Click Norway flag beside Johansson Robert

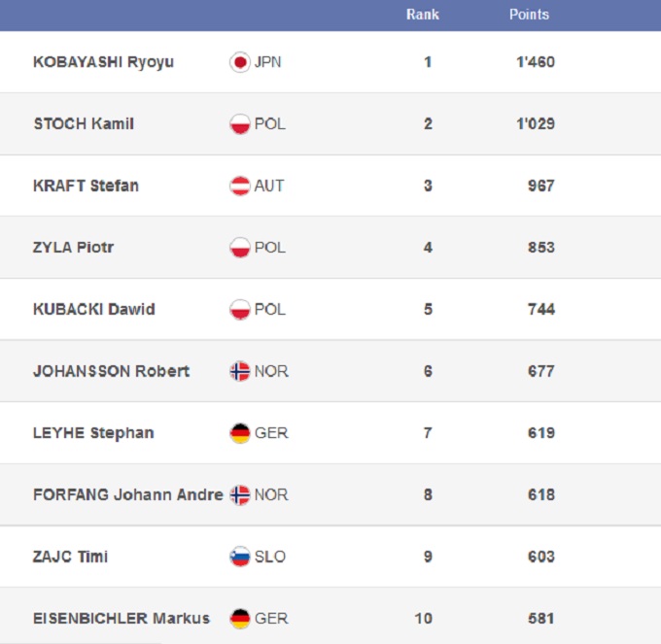(239, 371)
